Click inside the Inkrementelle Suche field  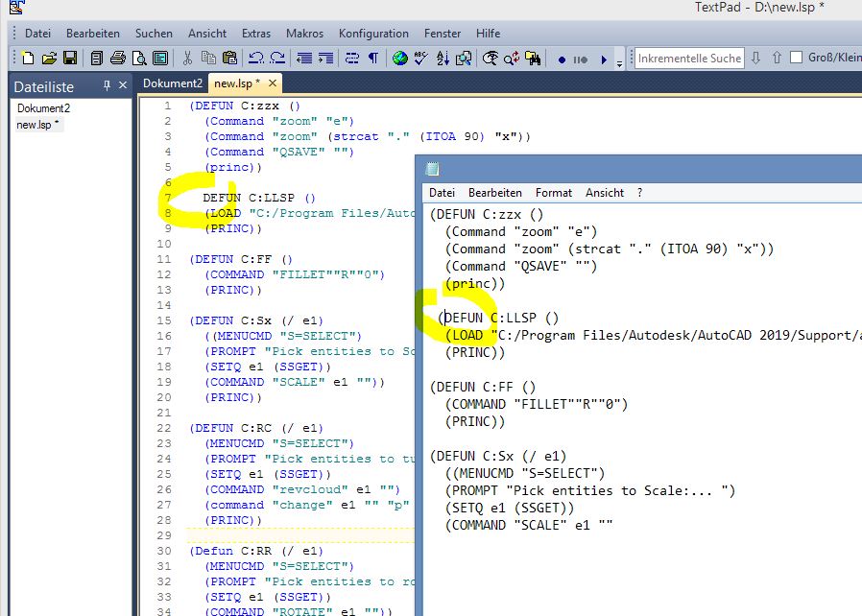click(x=689, y=58)
